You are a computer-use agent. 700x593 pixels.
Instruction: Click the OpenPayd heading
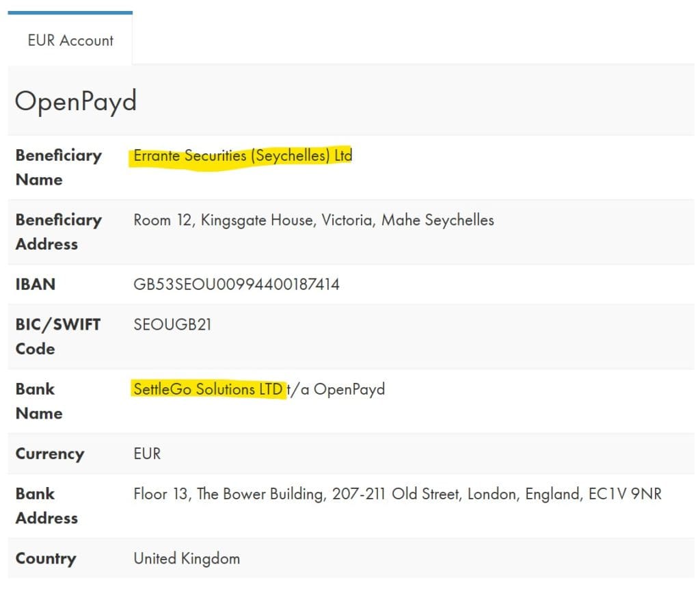[76, 101]
